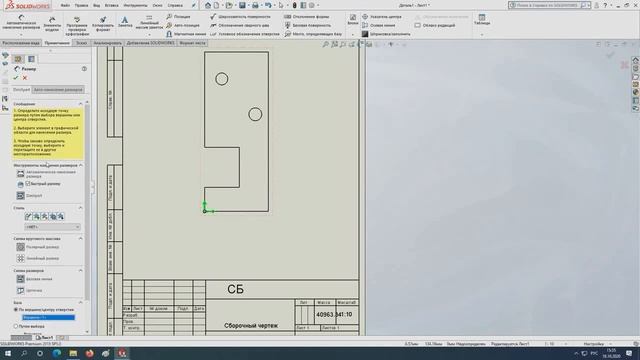Select the Center Mark (Указатель центра) tool
This screenshot has width=640, height=360.
tap(382, 17)
